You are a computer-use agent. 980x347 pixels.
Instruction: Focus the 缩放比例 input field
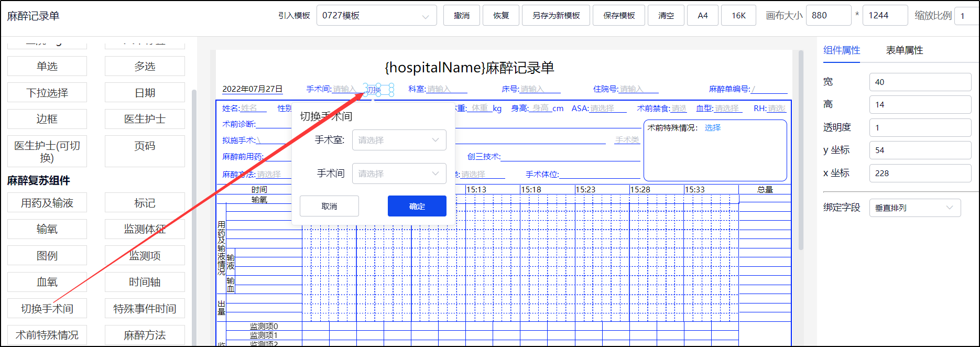point(967,16)
